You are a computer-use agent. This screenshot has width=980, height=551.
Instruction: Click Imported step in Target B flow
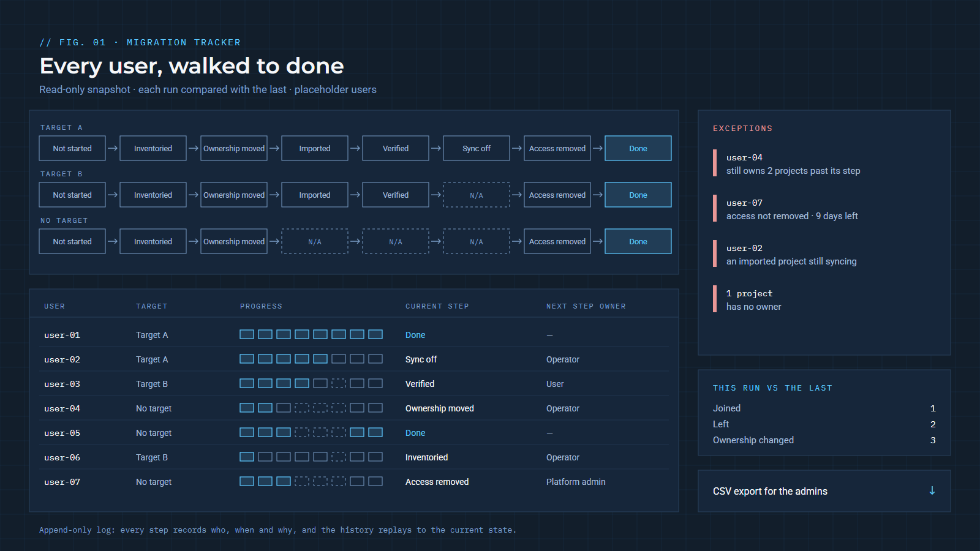(x=315, y=195)
